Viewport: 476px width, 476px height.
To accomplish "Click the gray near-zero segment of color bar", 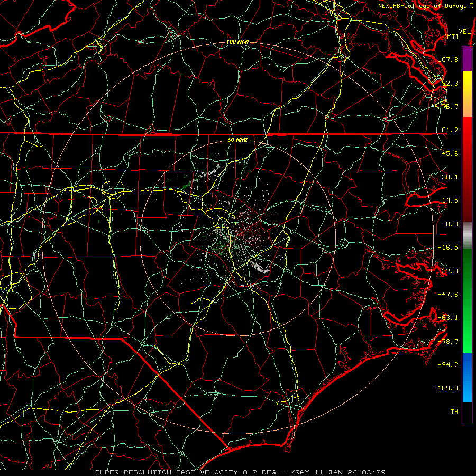I will [x=467, y=235].
